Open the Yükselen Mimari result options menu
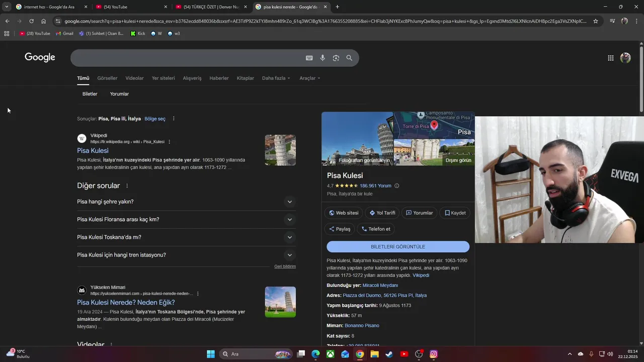 click(x=198, y=294)
